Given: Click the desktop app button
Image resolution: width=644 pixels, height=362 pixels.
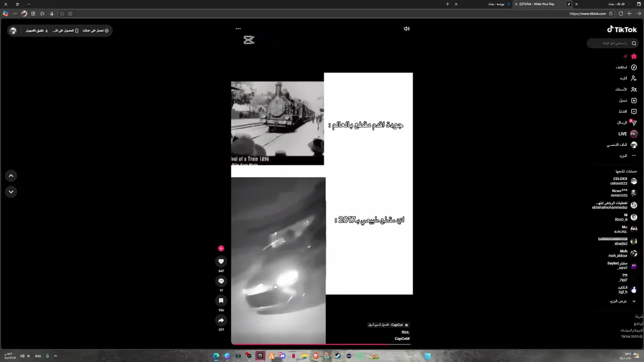Looking at the screenshot, I should pyautogui.click(x=37, y=31).
